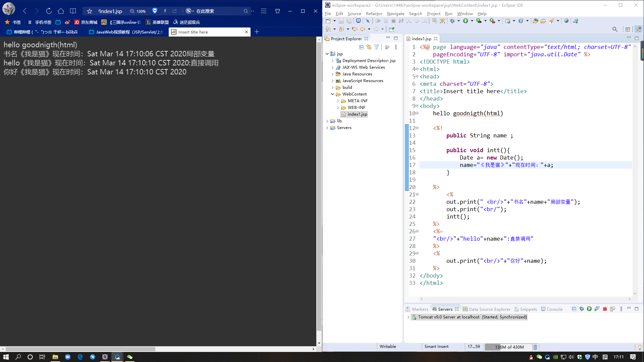Image resolution: width=644 pixels, height=362 pixels.
Task: Toggle code folding at line 12
Action: pos(417,128)
